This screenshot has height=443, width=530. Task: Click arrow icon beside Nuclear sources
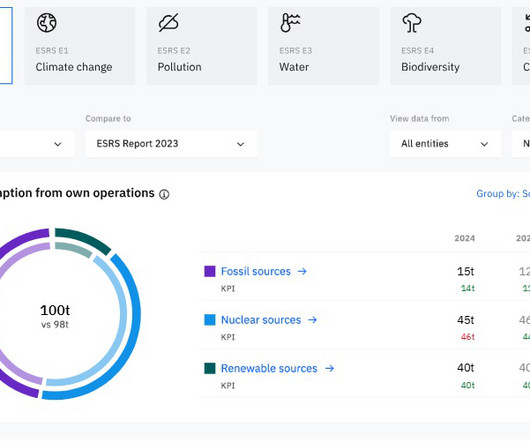(313, 320)
